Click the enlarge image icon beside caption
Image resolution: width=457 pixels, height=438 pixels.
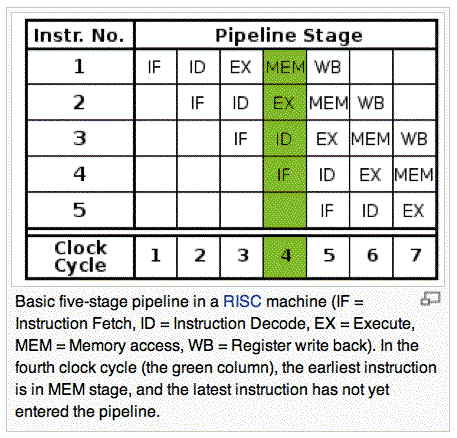pos(431,298)
